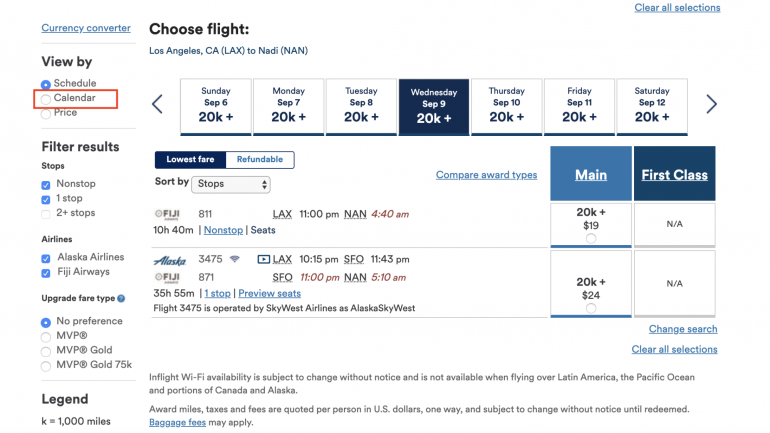Click the Wi-Fi icon on flight 3475
Viewport: 770px width, 433px height.
click(234, 259)
